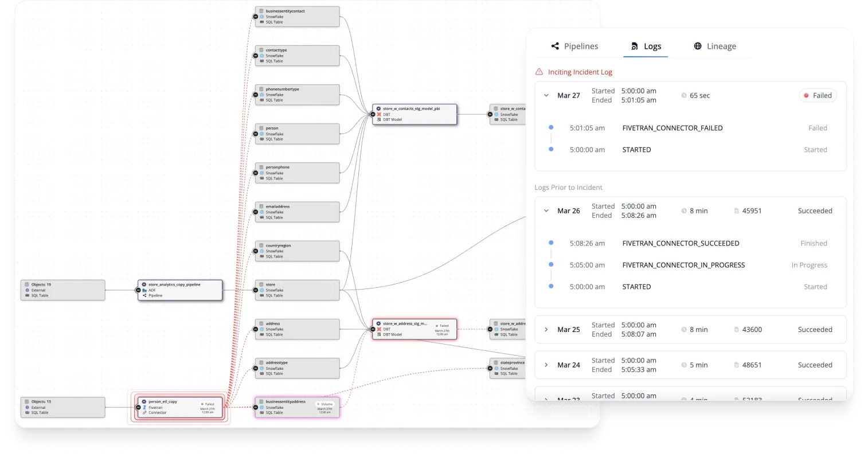
Task: Collapse the Mar 27 log entry
Action: tap(546, 96)
